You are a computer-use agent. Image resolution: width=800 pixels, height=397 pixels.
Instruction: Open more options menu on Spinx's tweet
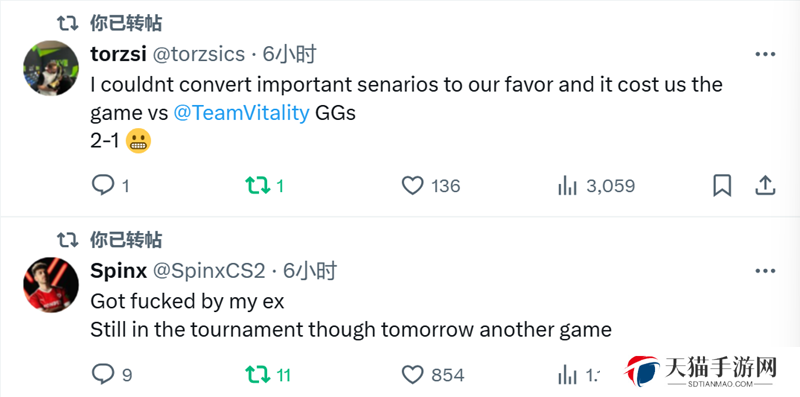765,271
